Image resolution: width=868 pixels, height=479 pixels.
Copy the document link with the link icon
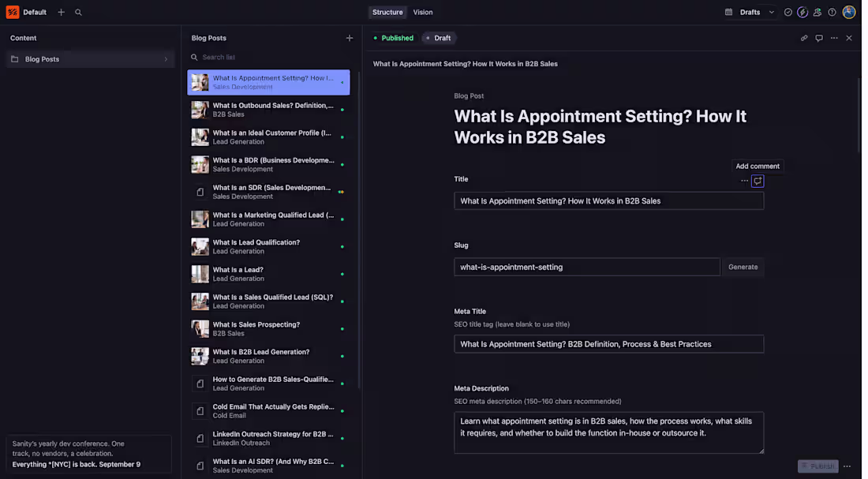point(804,38)
